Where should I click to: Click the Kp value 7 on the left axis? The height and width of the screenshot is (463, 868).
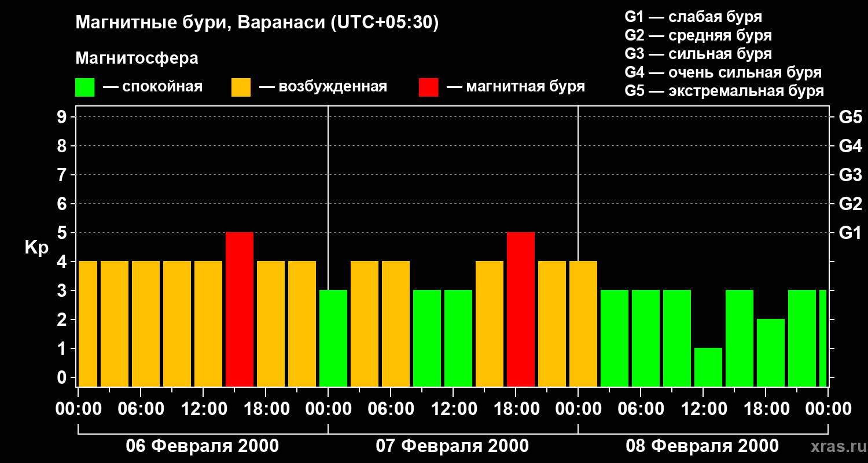pyautogui.click(x=62, y=175)
